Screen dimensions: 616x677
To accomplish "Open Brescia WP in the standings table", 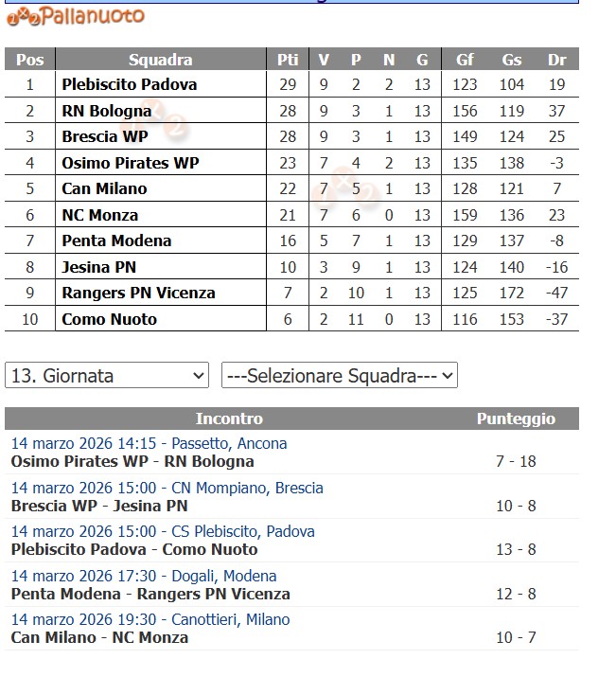I will [104, 136].
